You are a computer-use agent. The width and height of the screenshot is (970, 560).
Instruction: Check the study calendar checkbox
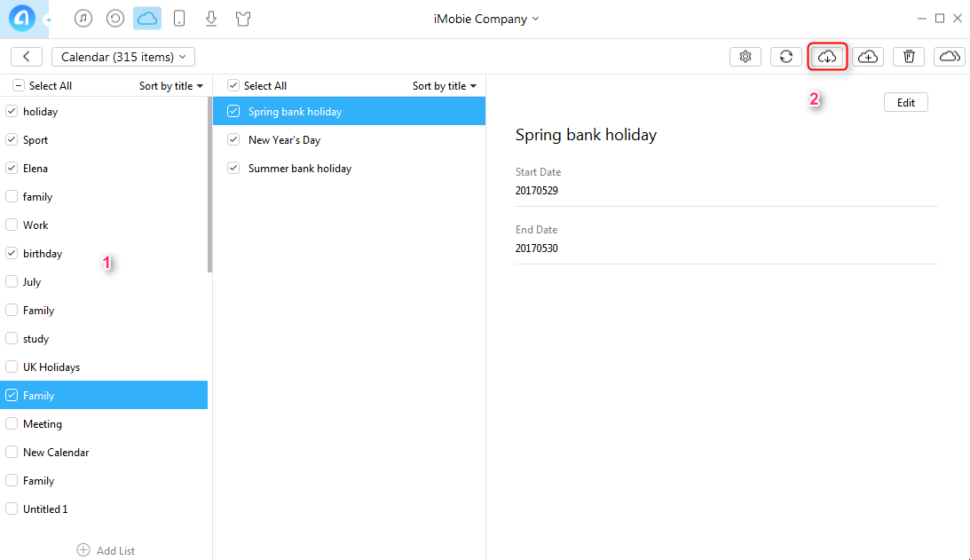(12, 338)
